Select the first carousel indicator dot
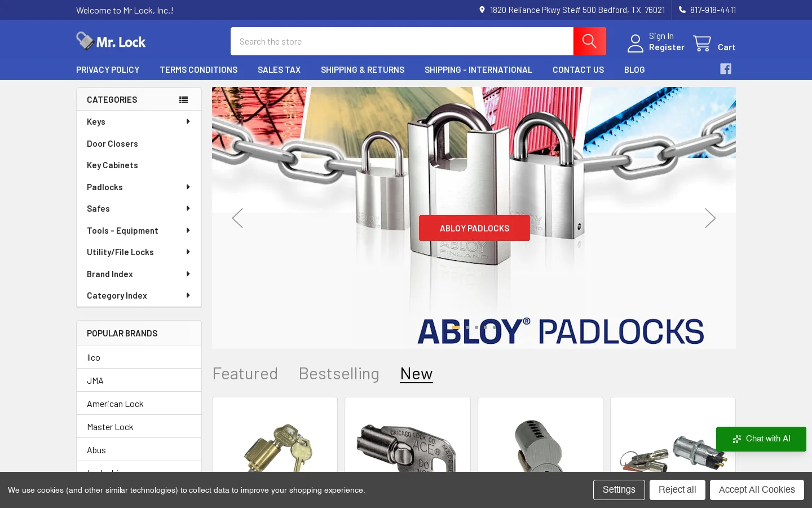The width and height of the screenshot is (812, 508). pos(456,327)
